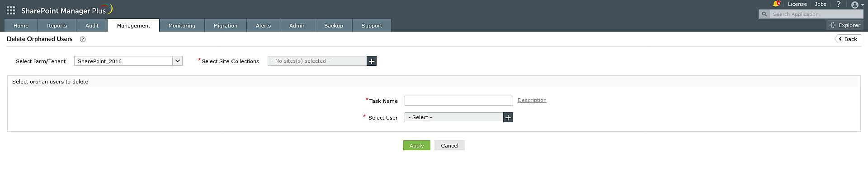Open the apps grid launcher icon

click(x=11, y=10)
